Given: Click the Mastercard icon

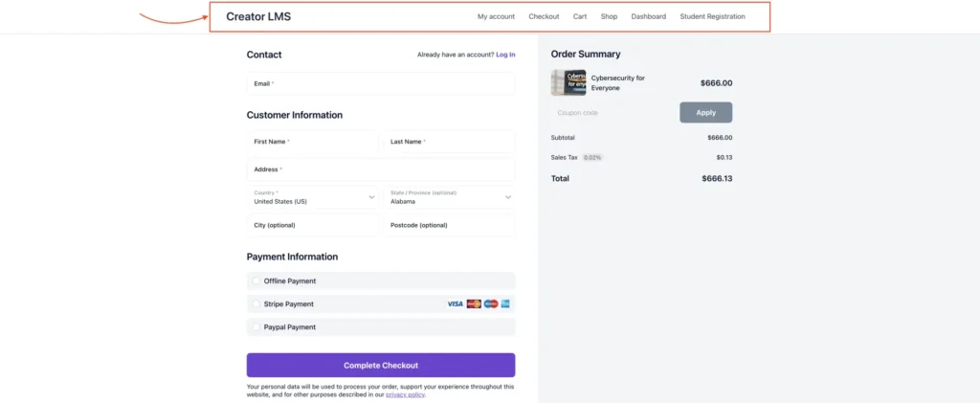Looking at the screenshot, I should pos(474,303).
